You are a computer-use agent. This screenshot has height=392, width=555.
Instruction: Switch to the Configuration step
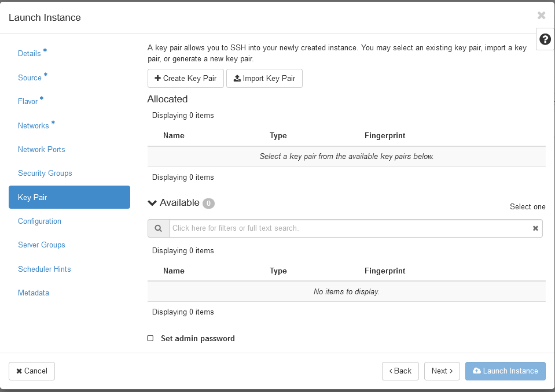(x=39, y=221)
